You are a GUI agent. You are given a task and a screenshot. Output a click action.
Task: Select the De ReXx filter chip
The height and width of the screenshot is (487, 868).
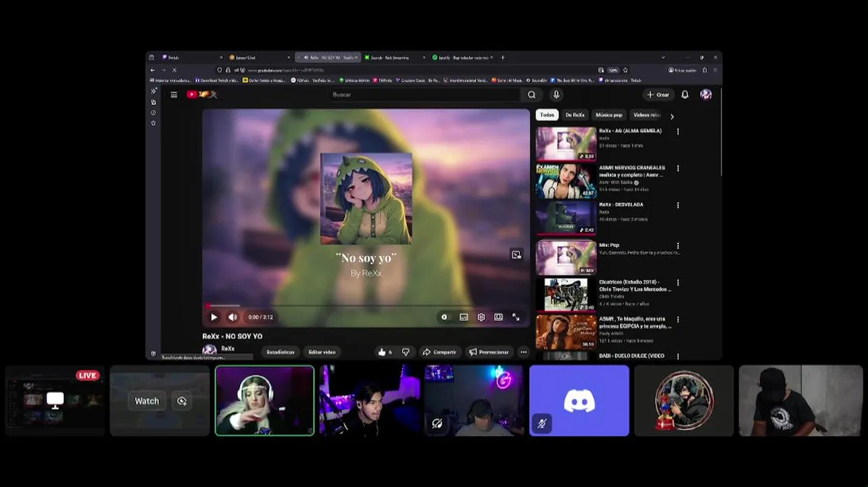coord(575,115)
